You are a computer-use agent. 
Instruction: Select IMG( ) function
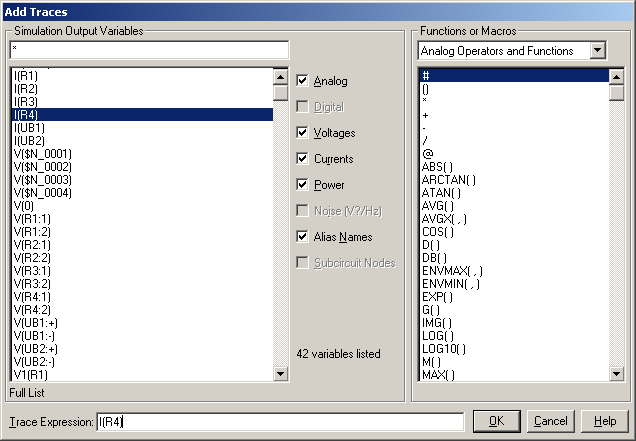[x=514, y=323]
